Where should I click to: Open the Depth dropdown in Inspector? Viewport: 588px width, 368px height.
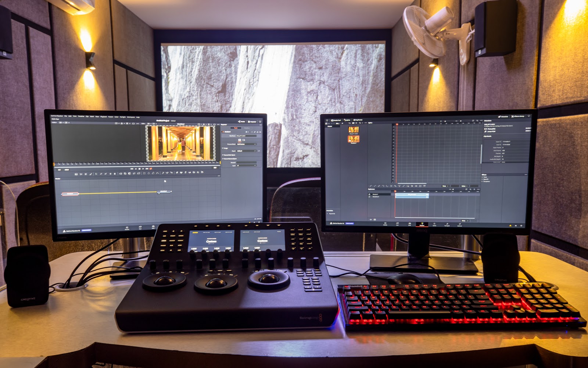247,151
